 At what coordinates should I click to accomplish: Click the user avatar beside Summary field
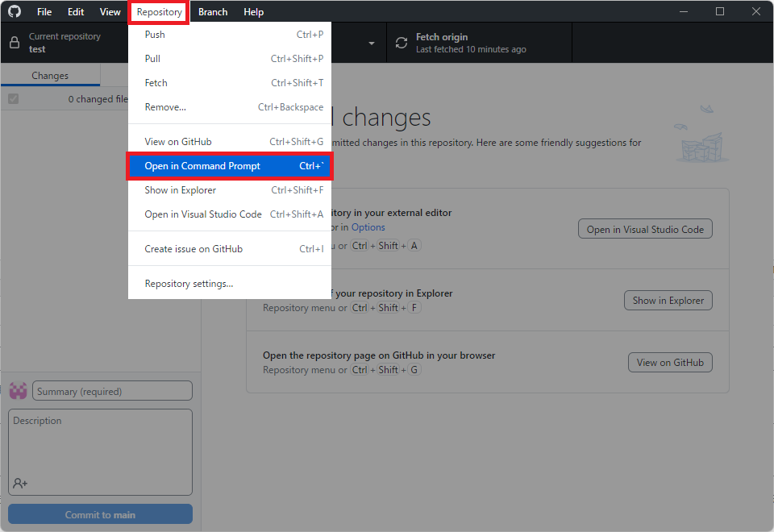tap(19, 391)
